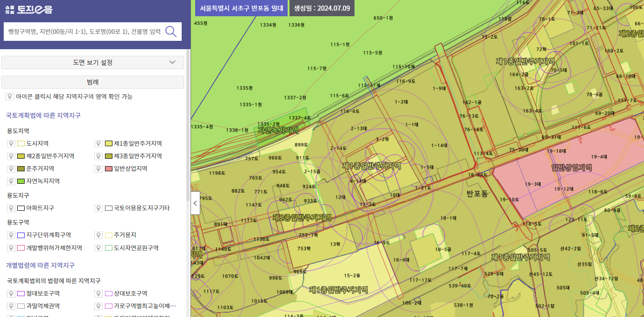Image resolution: width=644 pixels, height=317 pixels.
Task: Click the 자연녹지지역 green color swatch
Action: (21, 181)
